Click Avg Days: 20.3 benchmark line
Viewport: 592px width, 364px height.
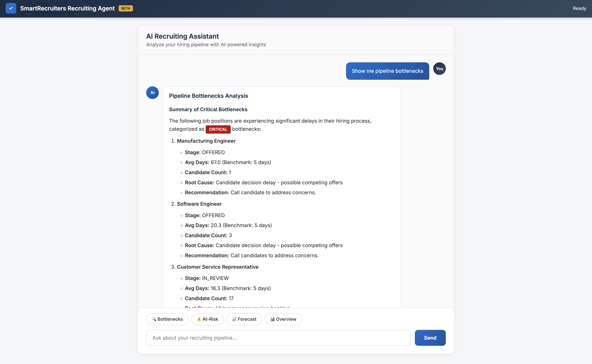tap(228, 225)
